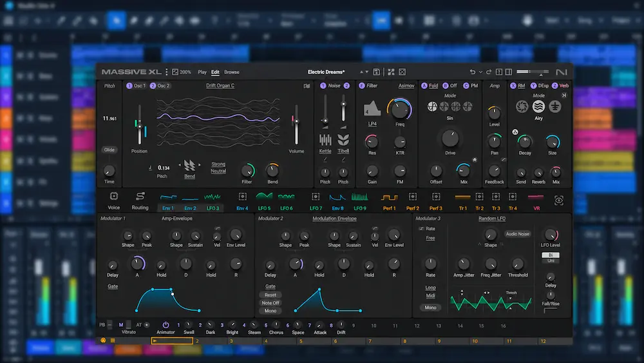Open the Voice settings page

click(x=114, y=201)
